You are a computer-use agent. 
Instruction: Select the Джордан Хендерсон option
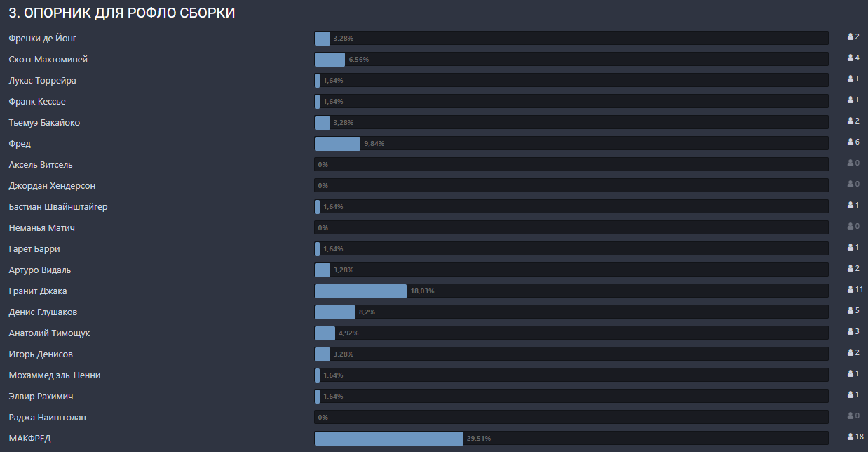point(52,186)
